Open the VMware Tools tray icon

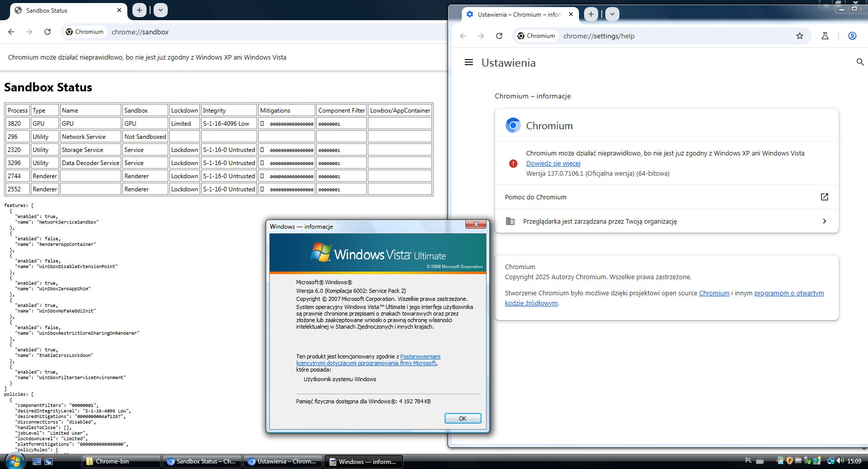click(798, 460)
